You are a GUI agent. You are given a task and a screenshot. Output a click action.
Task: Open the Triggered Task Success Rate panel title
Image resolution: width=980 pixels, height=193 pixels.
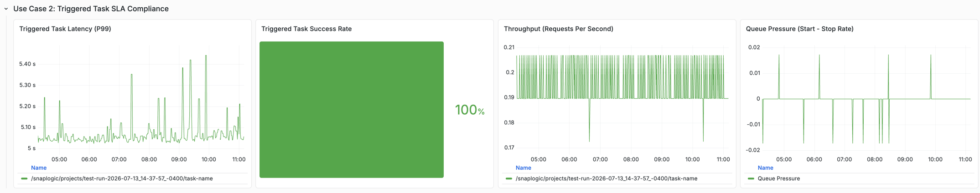[x=306, y=29]
